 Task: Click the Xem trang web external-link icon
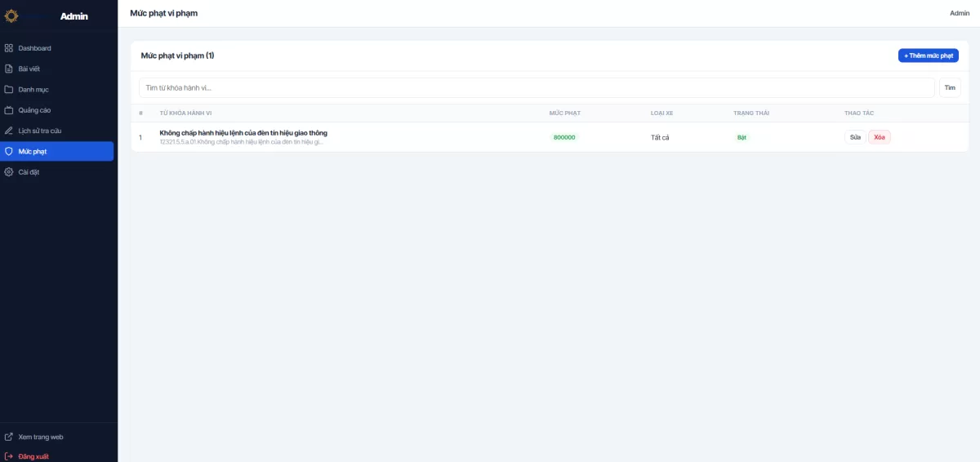pos(9,437)
